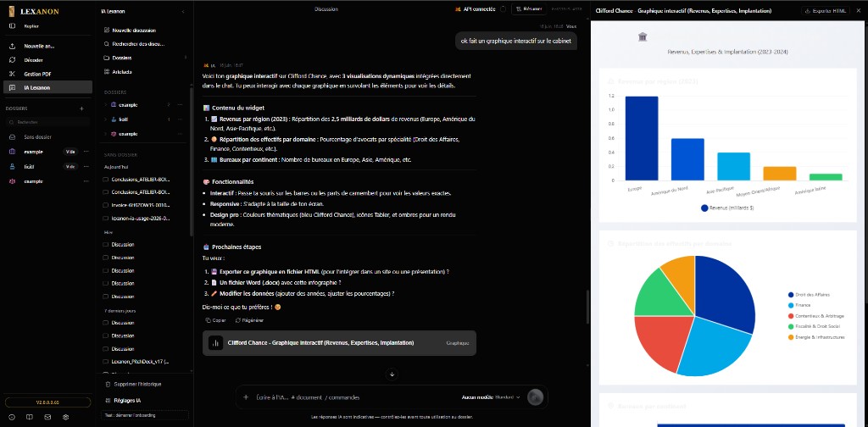
Task: Click the Vide badge on ficitf dossier
Action: (x=70, y=167)
